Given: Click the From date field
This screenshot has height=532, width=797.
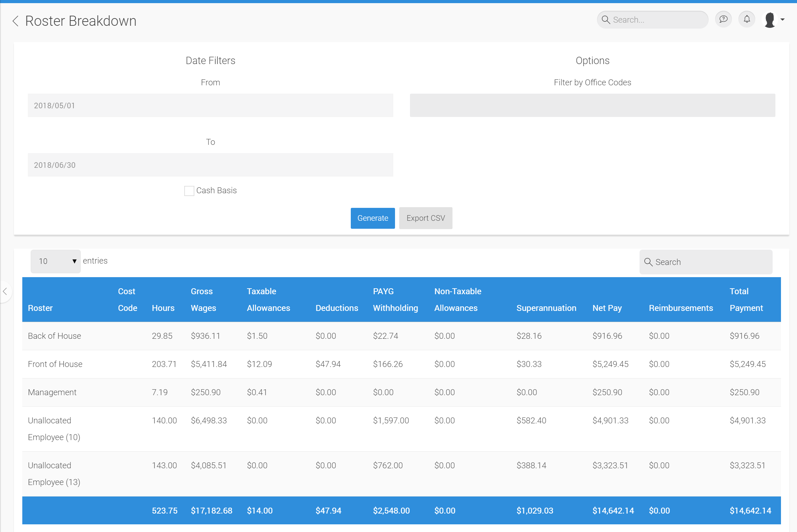Looking at the screenshot, I should coord(210,105).
